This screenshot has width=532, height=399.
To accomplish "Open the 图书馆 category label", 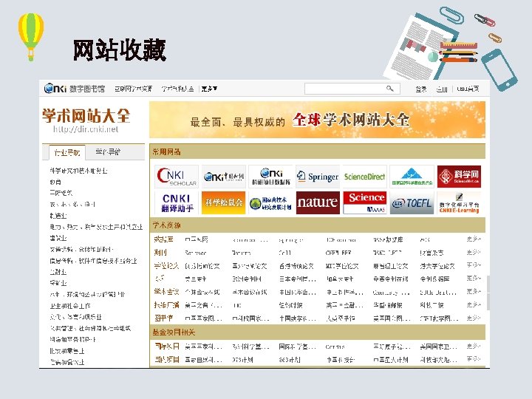I will 163,318.
